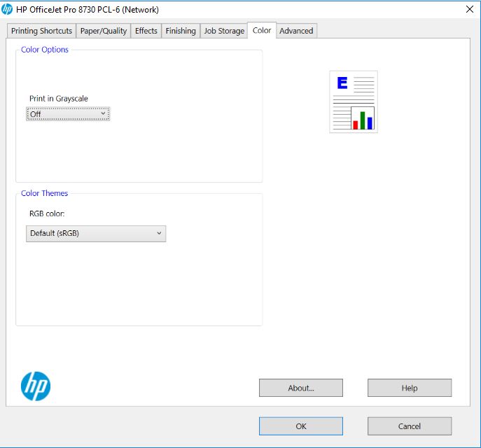481x448 pixels.
Task: Click the HP logo in title bar
Action: pyautogui.click(x=8, y=10)
